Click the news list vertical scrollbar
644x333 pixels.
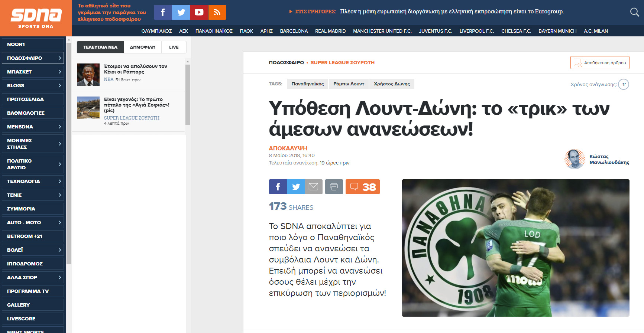point(188,95)
